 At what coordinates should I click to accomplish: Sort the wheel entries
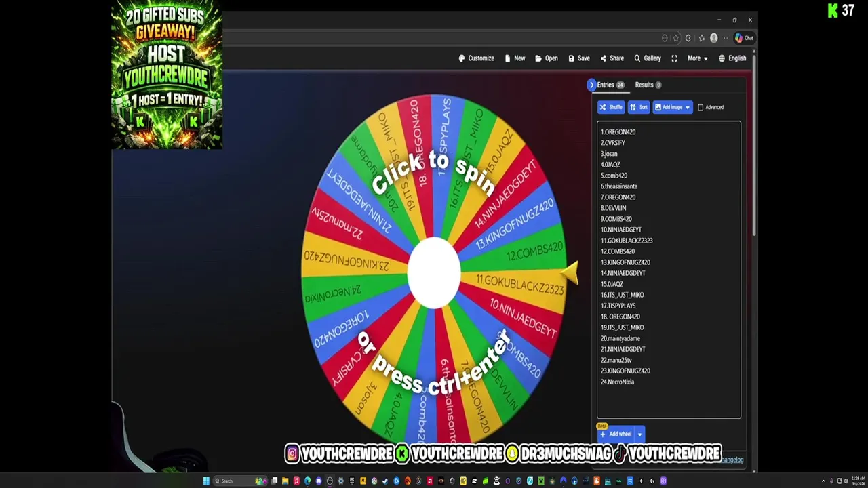point(639,107)
